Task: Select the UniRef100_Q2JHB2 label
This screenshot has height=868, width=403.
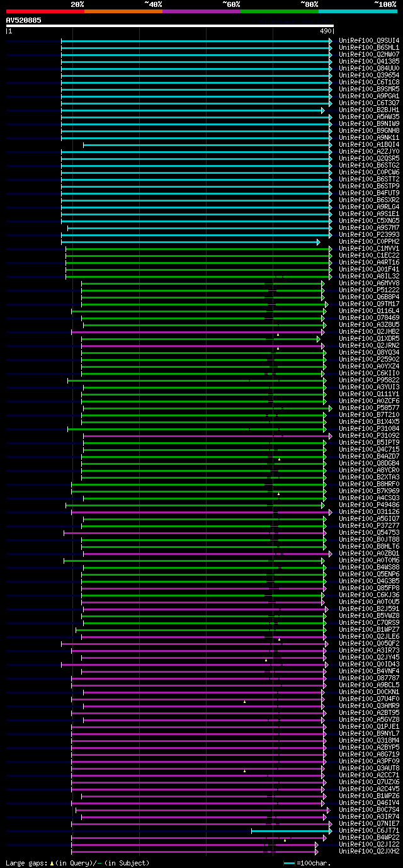Action: point(369,331)
